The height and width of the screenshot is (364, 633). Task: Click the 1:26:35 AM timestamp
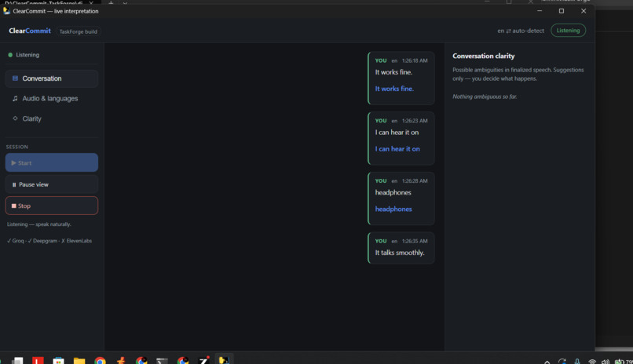pos(415,241)
